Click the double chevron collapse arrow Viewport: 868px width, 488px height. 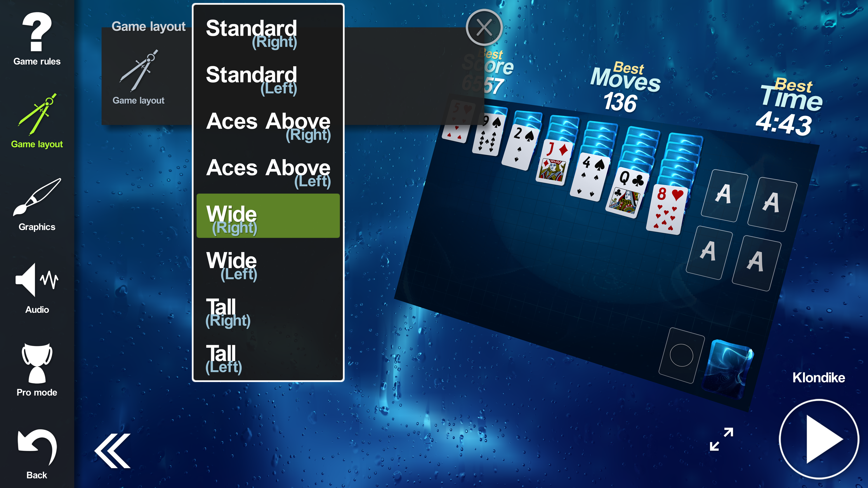pos(112,451)
